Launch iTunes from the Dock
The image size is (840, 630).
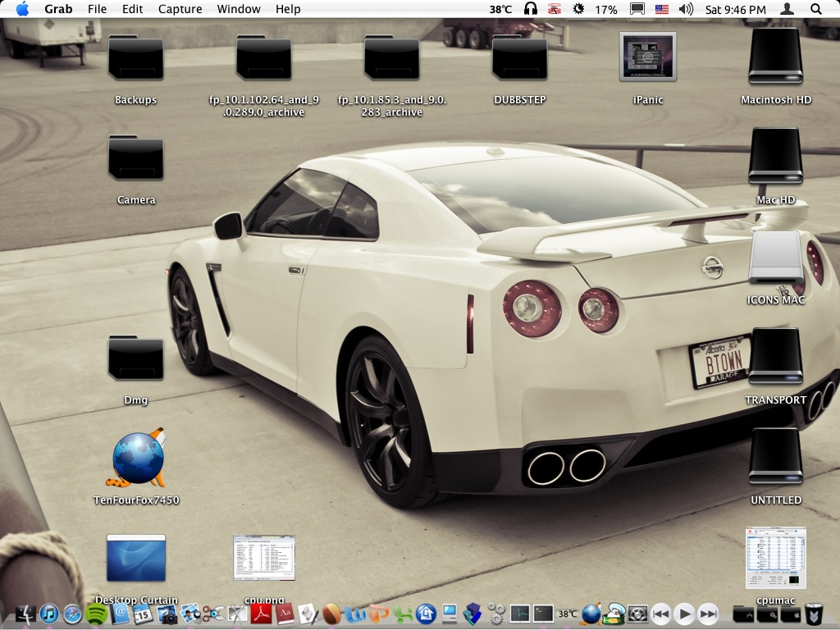[x=49, y=614]
